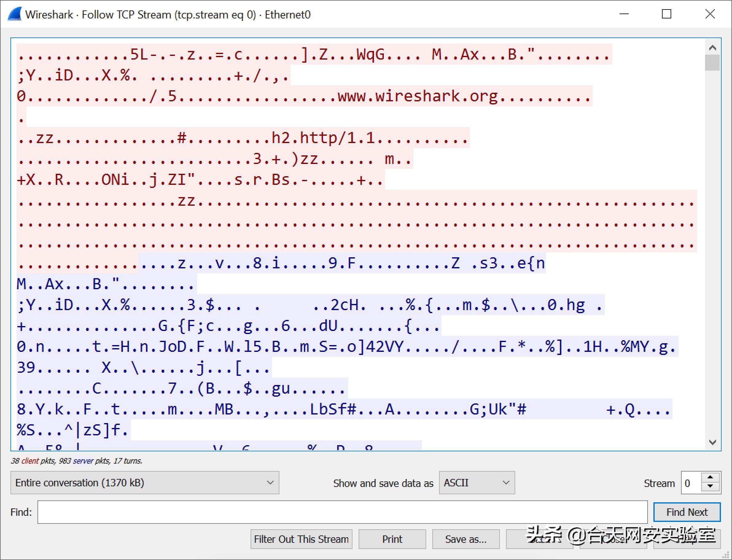Decrement the Stream number with down arrow
The width and height of the screenshot is (732, 560).
(710, 487)
